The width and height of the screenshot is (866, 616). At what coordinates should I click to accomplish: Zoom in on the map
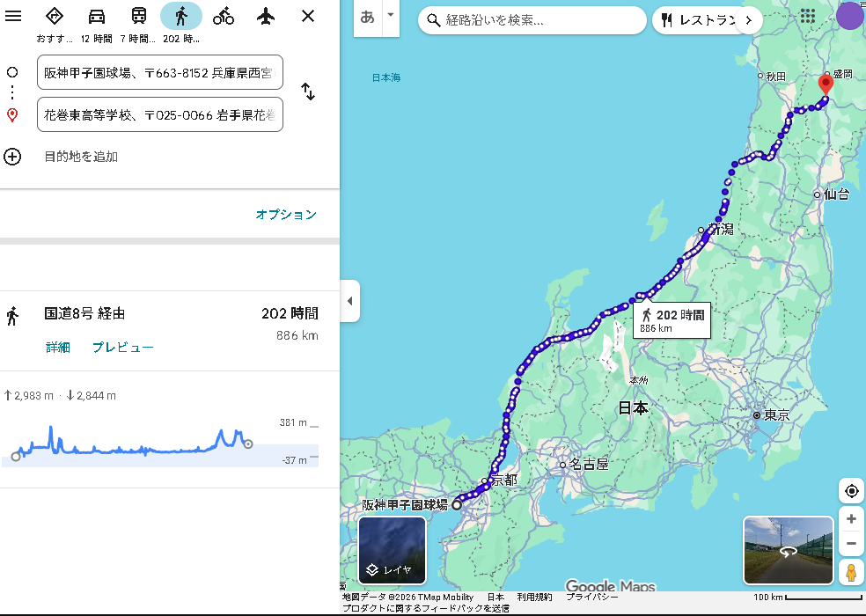851,519
